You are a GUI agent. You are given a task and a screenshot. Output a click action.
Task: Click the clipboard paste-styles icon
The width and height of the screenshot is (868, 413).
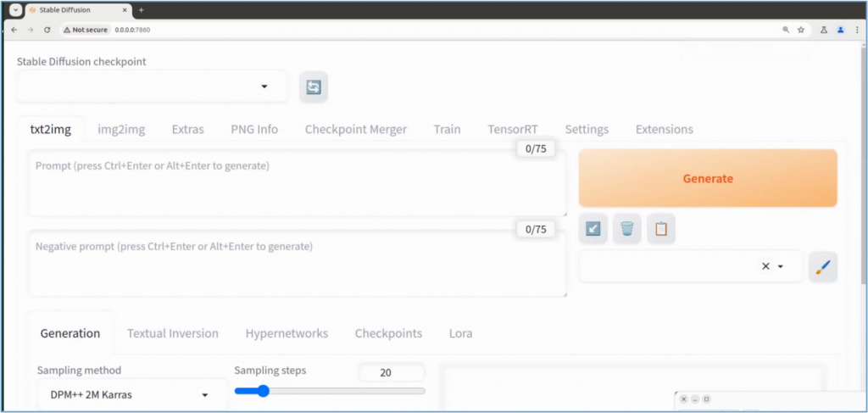tap(661, 229)
